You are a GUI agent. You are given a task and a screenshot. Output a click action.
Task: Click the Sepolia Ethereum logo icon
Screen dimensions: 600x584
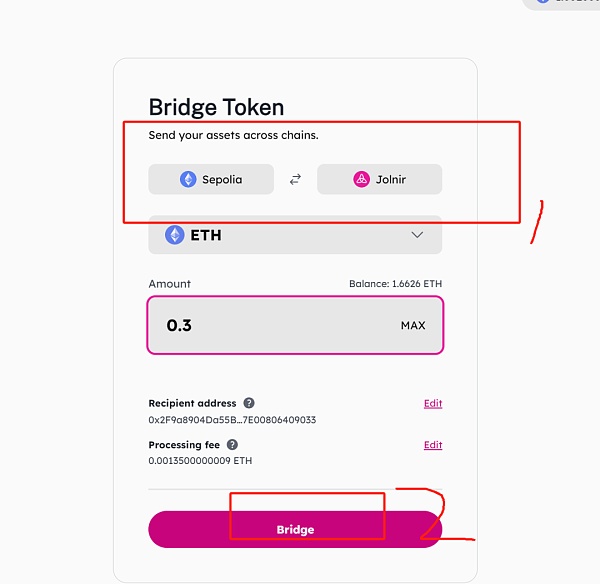(188, 179)
